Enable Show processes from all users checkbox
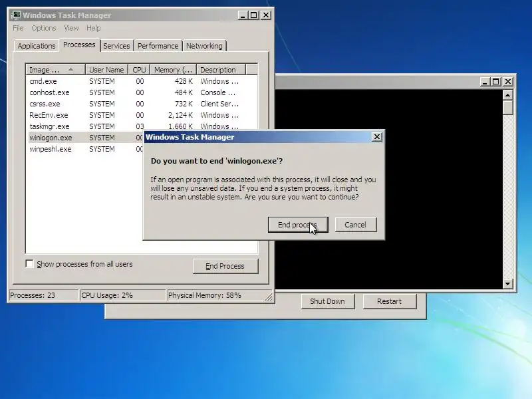 click(29, 263)
